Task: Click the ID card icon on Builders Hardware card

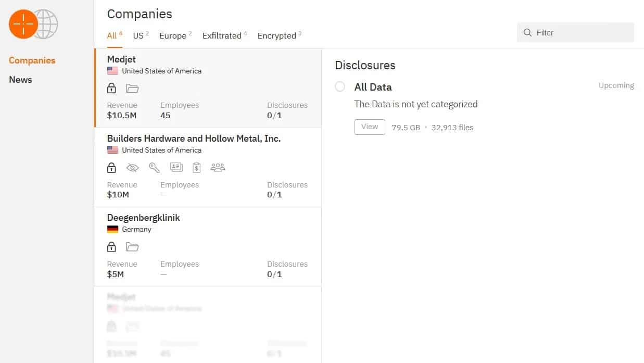Action: (176, 168)
